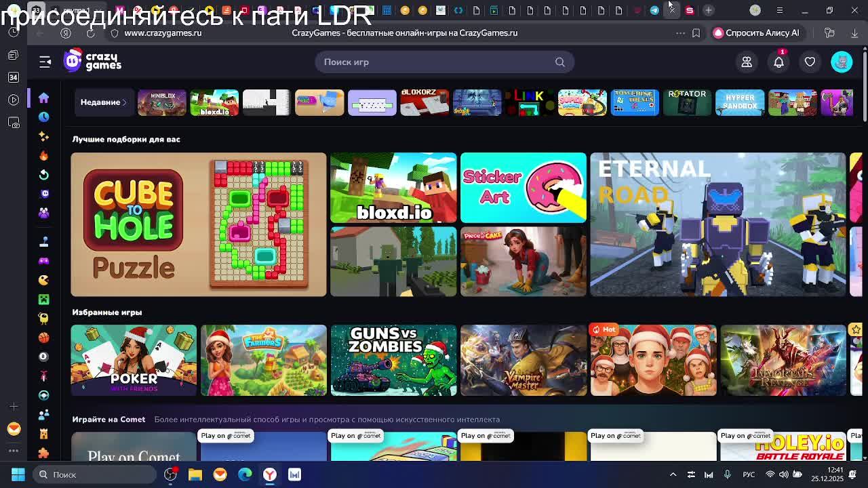This screenshot has height=488, width=868.
Task: Open the Minecraft creeper category in sidebar
Action: point(43,299)
